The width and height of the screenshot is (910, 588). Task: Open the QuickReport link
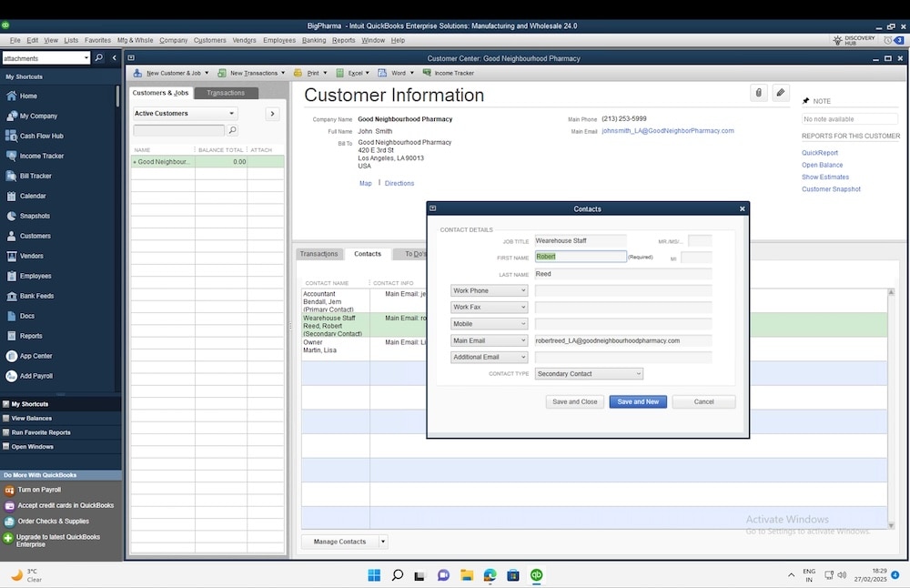pyautogui.click(x=820, y=153)
